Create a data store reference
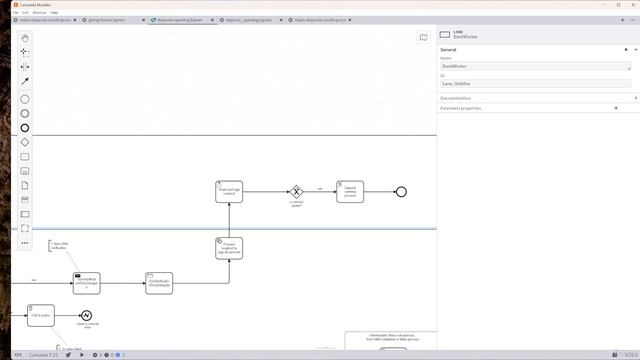Screen dimensions: 640x360 [x=25, y=200]
